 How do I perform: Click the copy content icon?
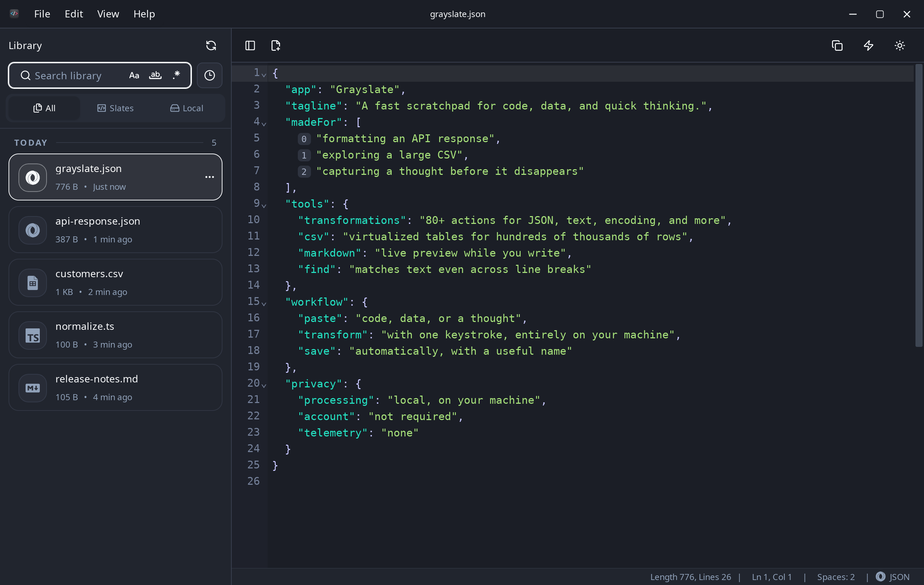coord(837,46)
